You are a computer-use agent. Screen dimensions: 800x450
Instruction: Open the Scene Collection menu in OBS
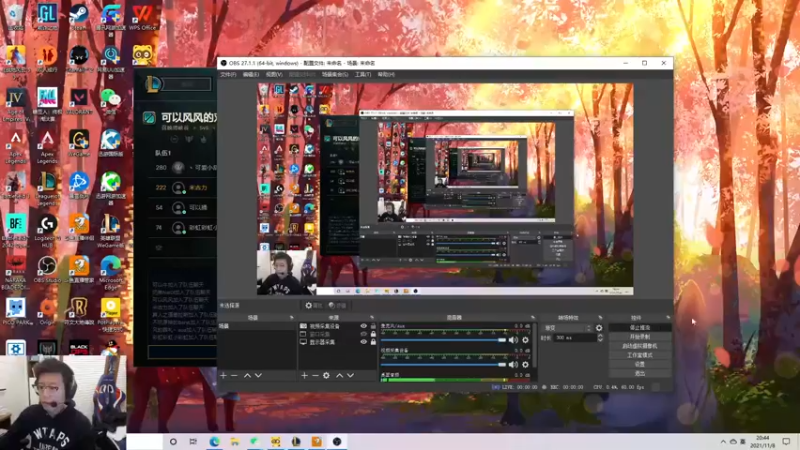tap(335, 74)
